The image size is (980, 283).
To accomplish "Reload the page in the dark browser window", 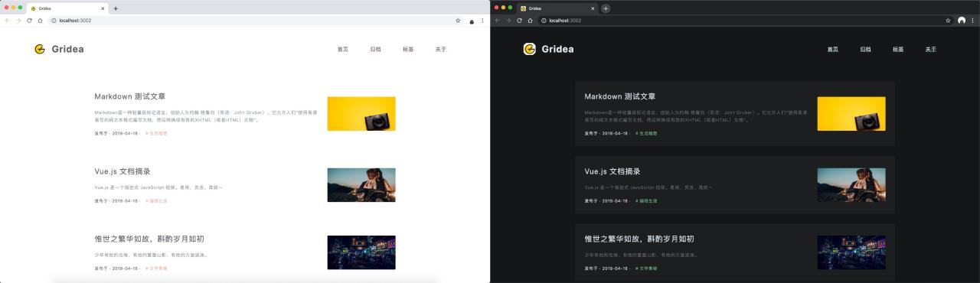I will 519,21.
